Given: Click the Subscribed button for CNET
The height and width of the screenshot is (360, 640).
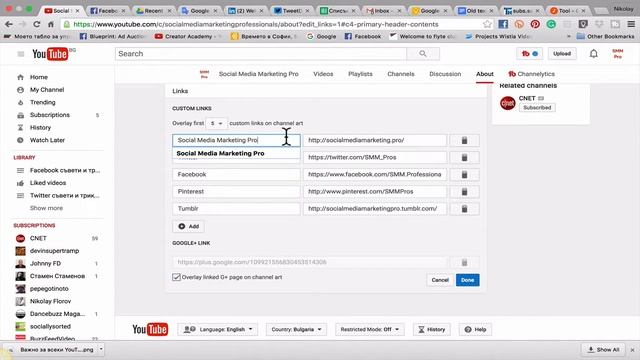Looking at the screenshot, I should tap(537, 108).
